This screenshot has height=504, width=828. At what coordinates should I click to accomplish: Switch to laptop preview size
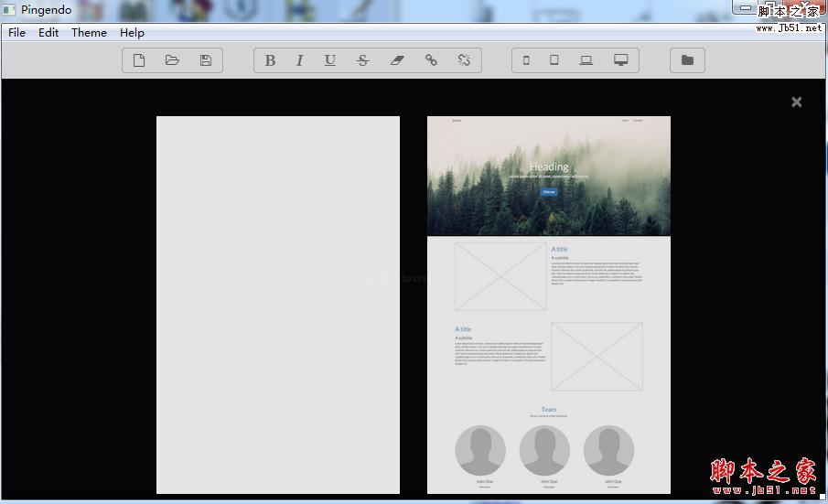click(586, 60)
